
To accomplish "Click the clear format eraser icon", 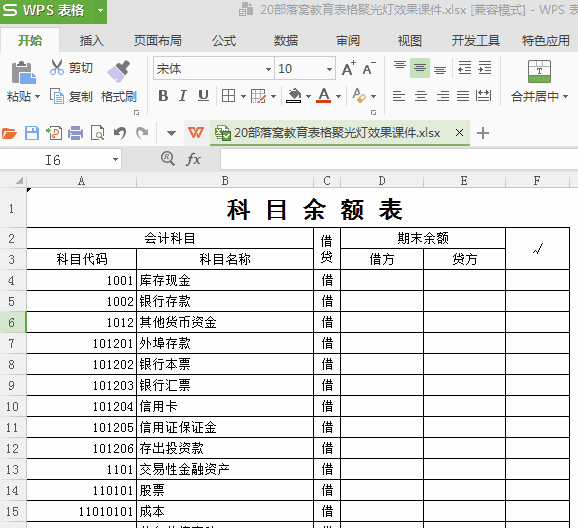I will click(359, 96).
